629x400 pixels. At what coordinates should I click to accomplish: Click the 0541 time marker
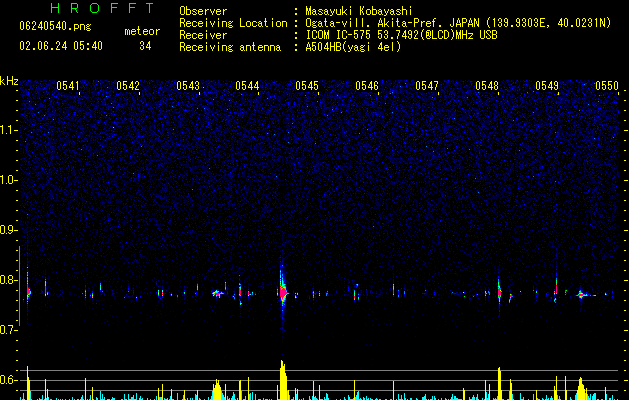coord(68,86)
